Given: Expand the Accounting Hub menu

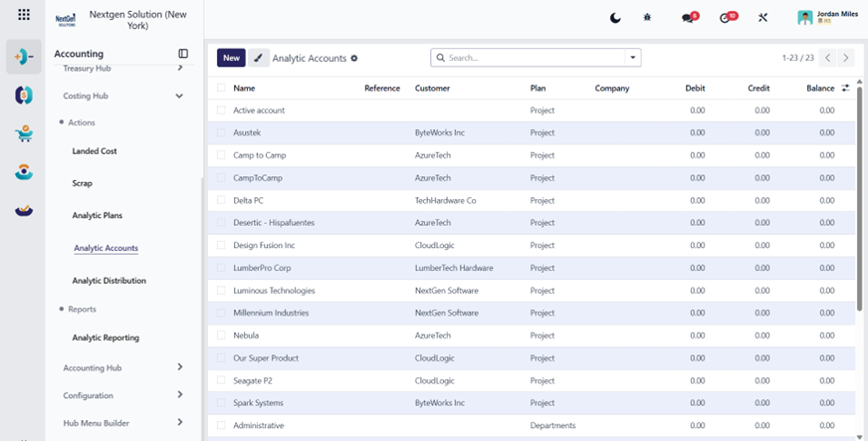Looking at the screenshot, I should [122, 367].
